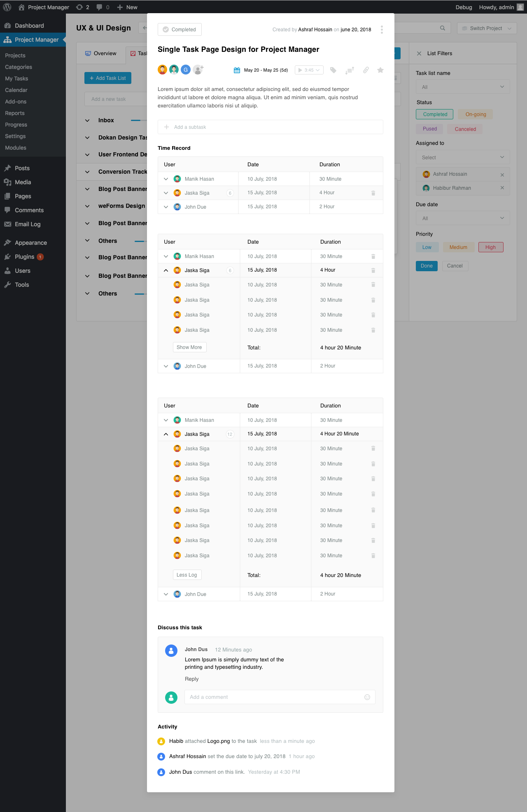Select the Low priority filter

click(427, 247)
